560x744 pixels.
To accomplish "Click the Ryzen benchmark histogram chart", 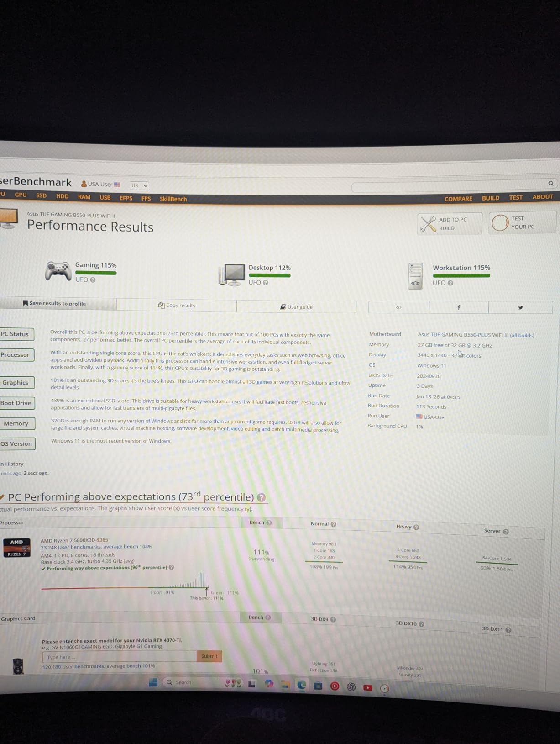I will pyautogui.click(x=126, y=581).
